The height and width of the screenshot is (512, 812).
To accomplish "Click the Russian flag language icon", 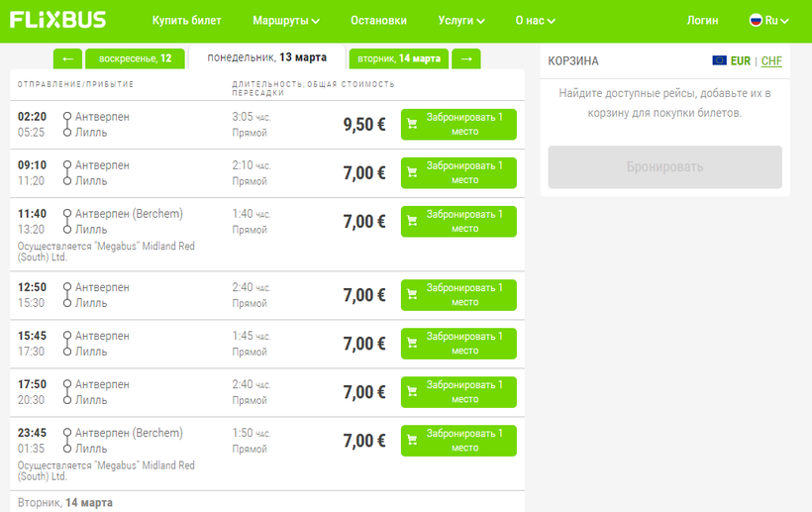I will coord(756,20).
